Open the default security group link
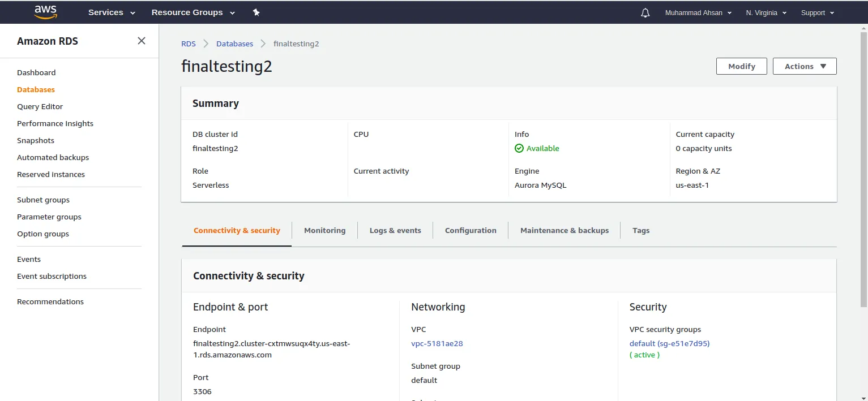This screenshot has height=401, width=868. pos(669,343)
